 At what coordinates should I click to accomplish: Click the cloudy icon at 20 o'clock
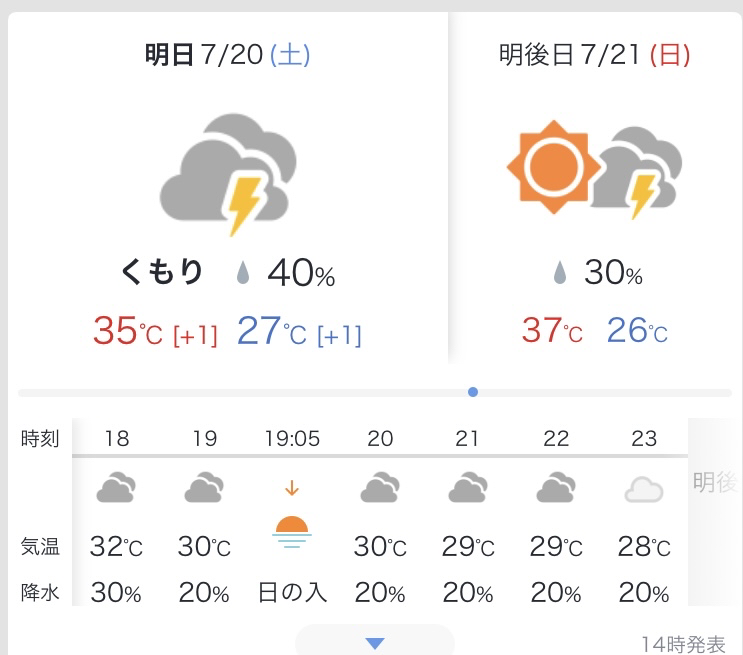[380, 487]
